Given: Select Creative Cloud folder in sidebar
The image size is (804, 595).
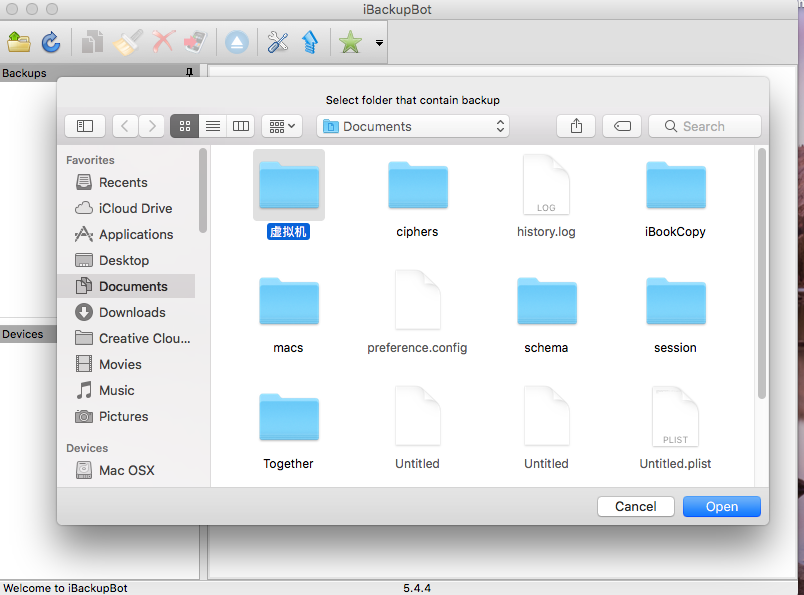Looking at the screenshot, I should 126,339.
